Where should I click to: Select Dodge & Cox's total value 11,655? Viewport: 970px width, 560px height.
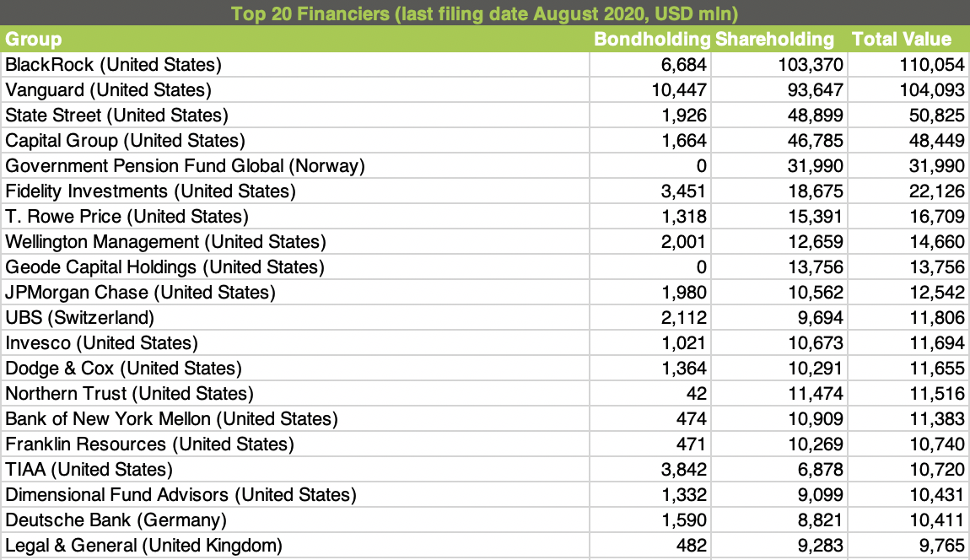(908, 369)
